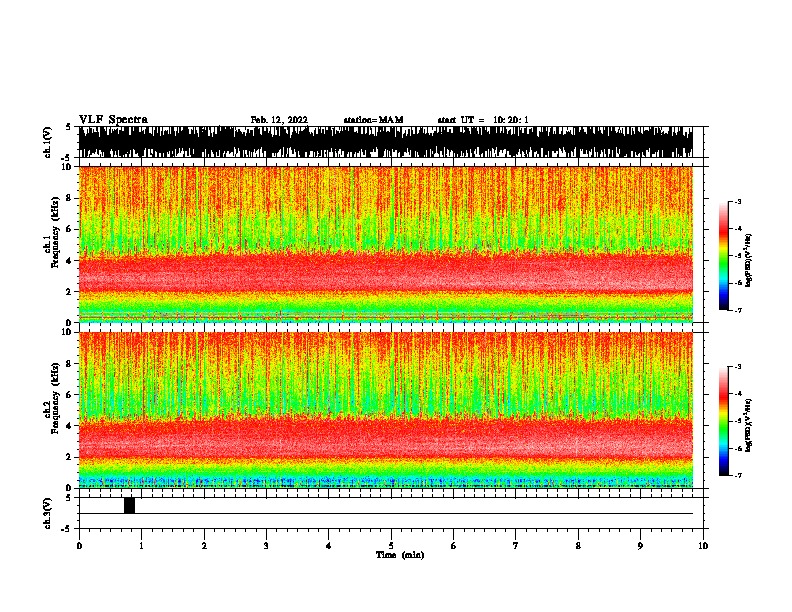
Task: Click the ch.2 frequency tick label "6"
Action: (69, 395)
